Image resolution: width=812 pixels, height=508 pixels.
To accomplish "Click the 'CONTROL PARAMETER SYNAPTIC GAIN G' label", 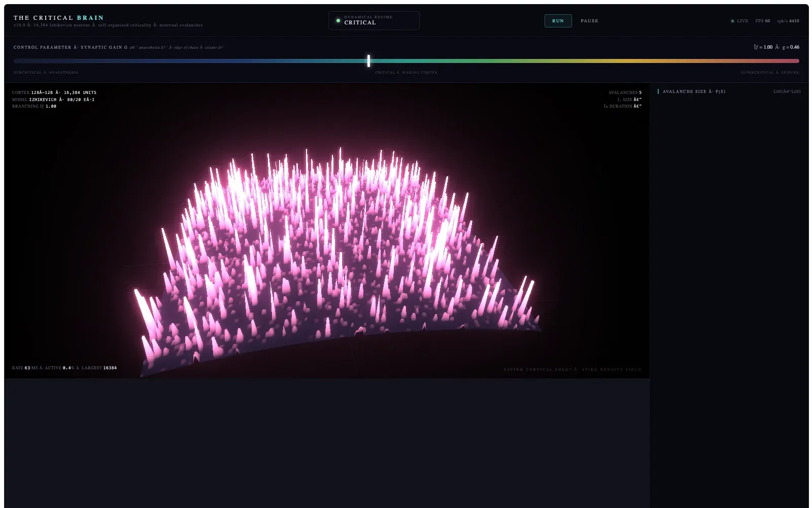I will 71,47.
